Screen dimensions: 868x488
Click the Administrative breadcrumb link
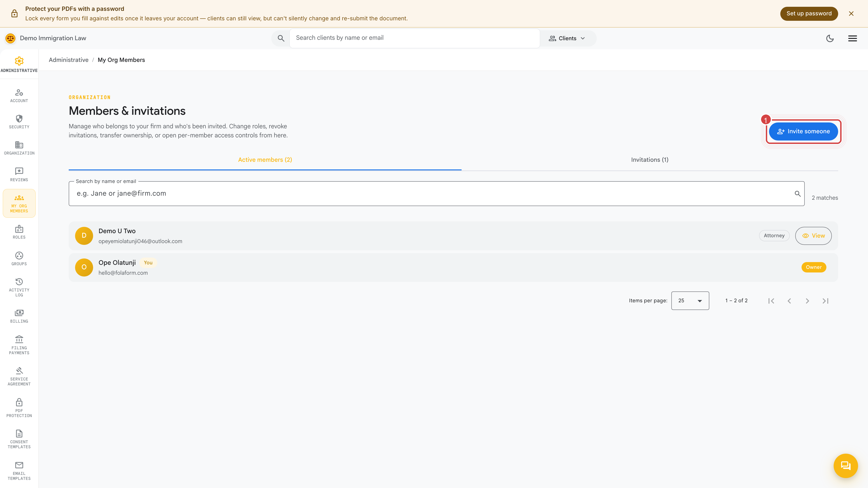[x=69, y=60]
